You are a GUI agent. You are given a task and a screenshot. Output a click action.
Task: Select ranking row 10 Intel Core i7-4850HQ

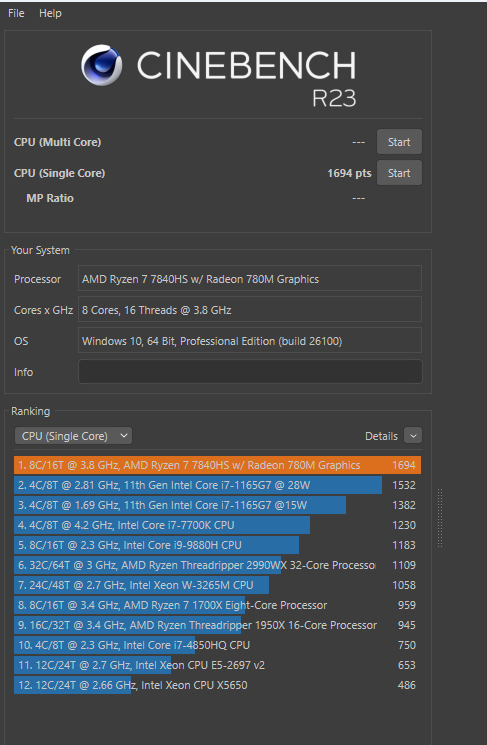click(x=217, y=645)
